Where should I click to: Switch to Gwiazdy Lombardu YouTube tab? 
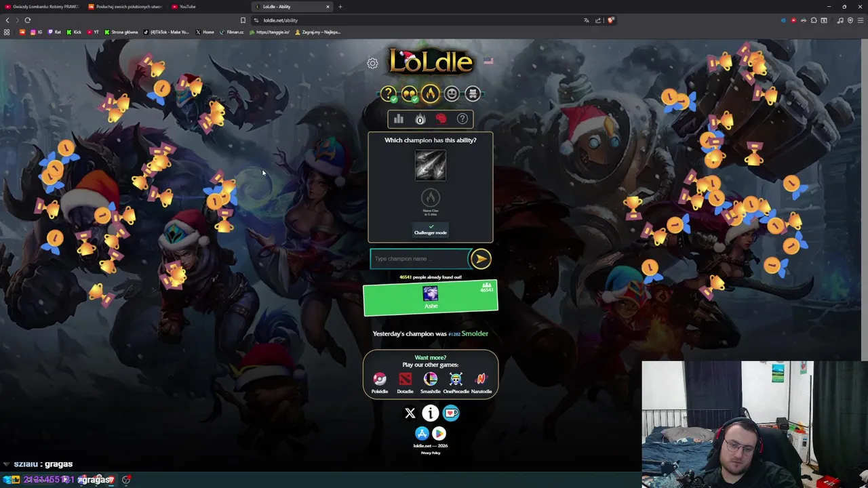[41, 7]
